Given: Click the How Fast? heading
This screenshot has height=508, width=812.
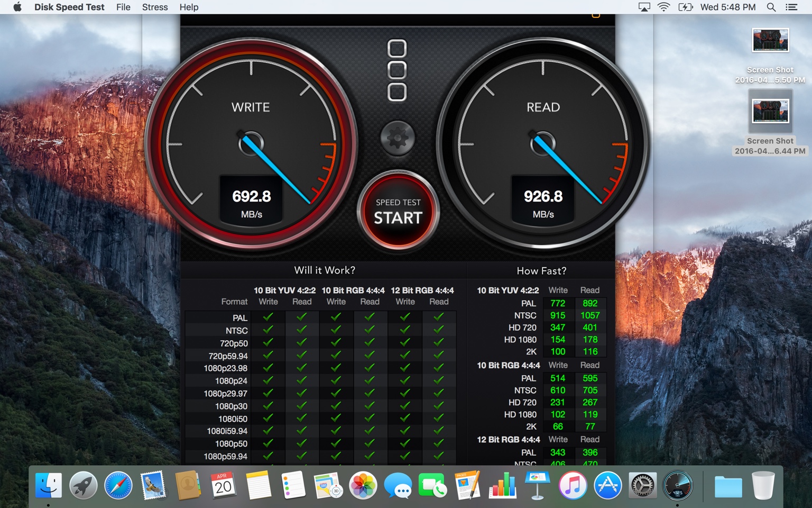Looking at the screenshot, I should [x=541, y=271].
